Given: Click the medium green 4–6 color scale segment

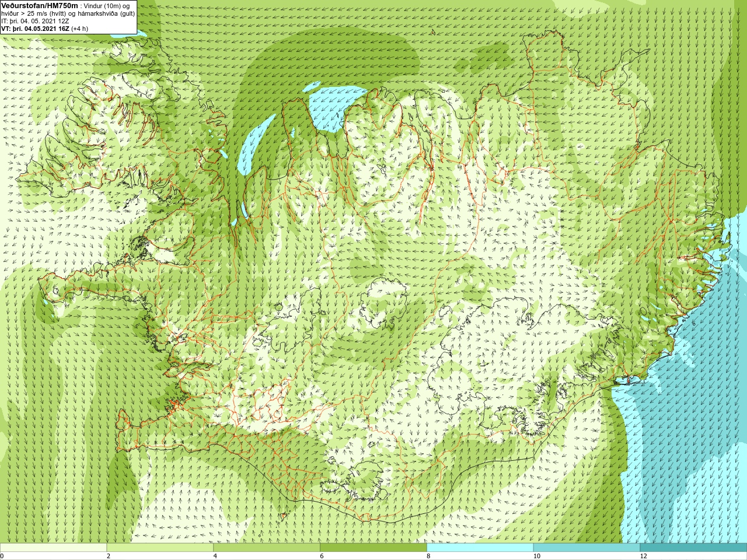Looking at the screenshot, I should click(x=267, y=548).
